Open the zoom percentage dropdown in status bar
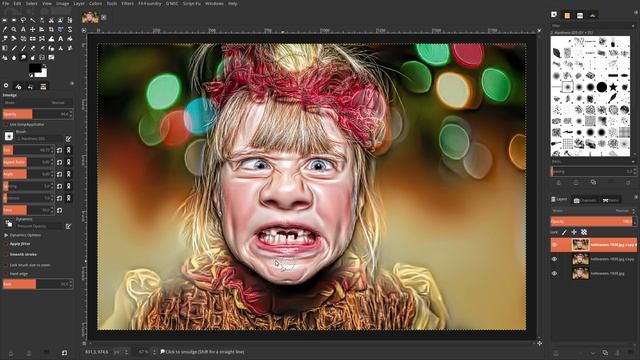The image size is (640, 360). tap(154, 352)
